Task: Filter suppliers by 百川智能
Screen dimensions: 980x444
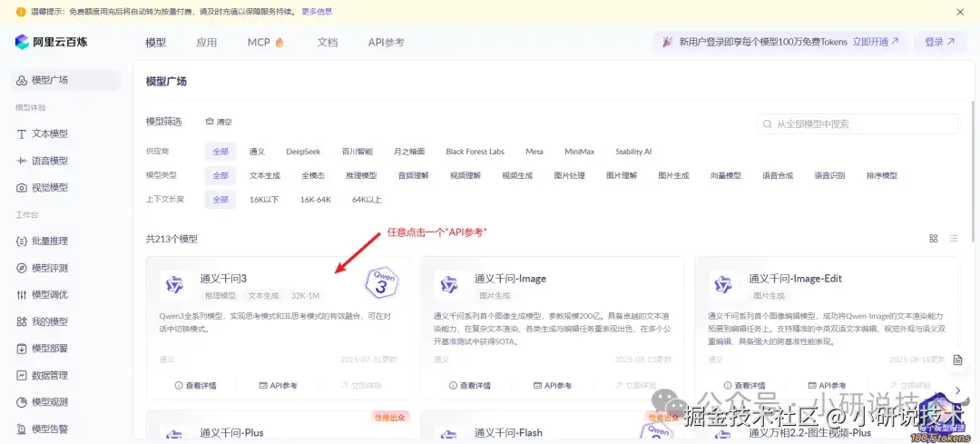Action: click(x=357, y=152)
